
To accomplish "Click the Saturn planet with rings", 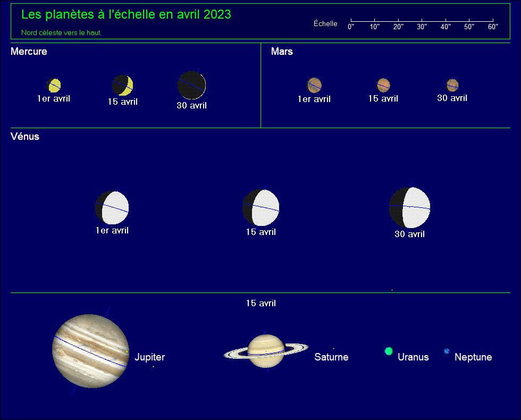I will tap(266, 351).
